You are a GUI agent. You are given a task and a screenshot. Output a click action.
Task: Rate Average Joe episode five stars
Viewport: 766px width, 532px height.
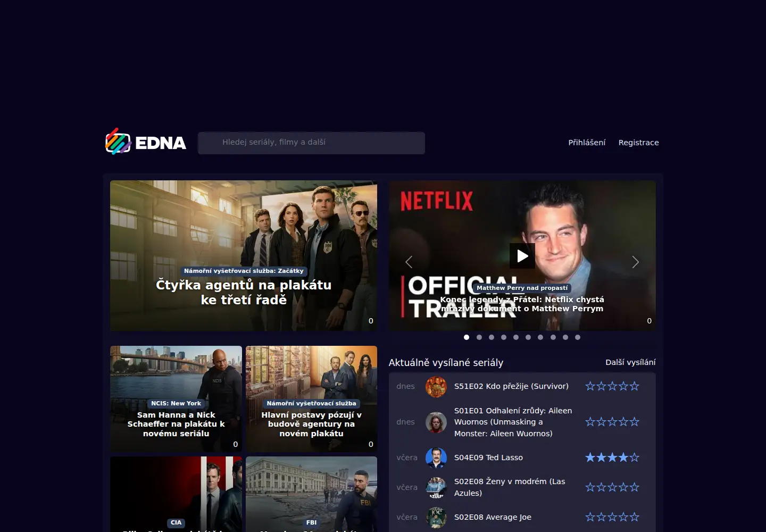pos(634,517)
